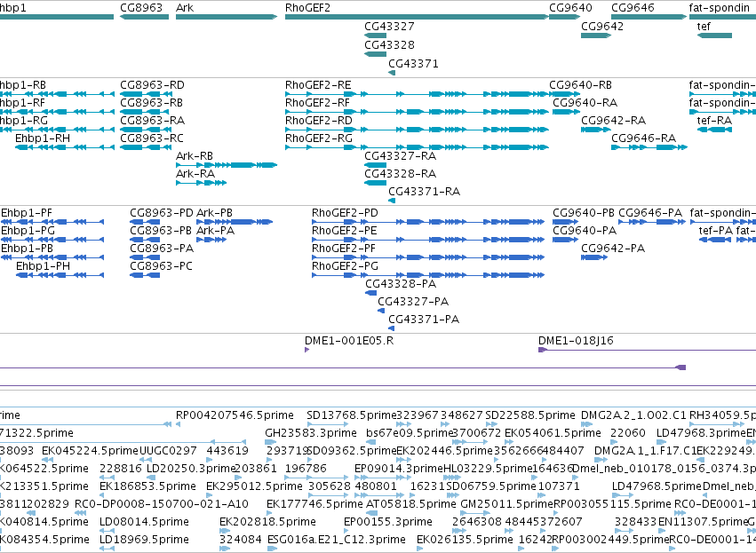Click protein CG43371-PA
Viewport: 756px width, 553px height.
[424, 320]
